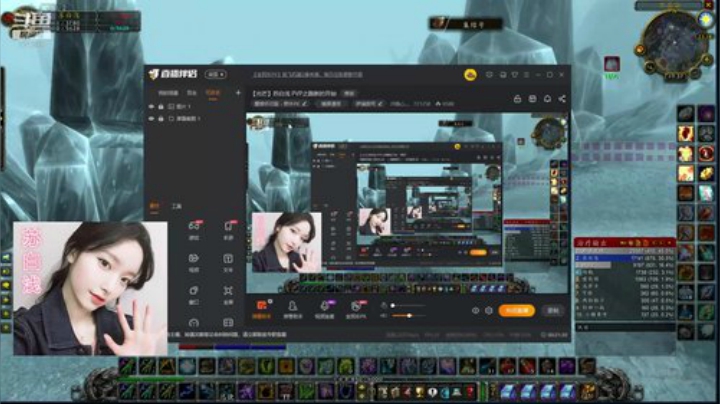Screen dimensions: 720x404
Task: Click the sun tracking icon on minimap edge
Action: click(706, 19)
